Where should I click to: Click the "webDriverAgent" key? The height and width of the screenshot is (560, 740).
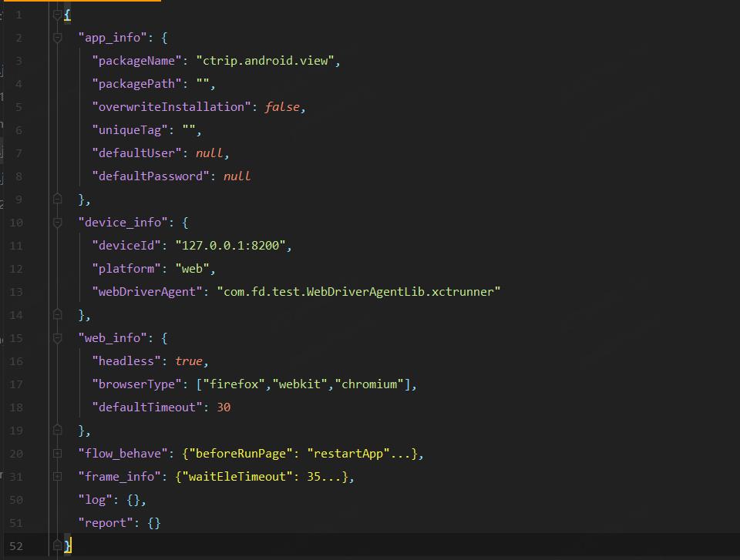point(147,292)
